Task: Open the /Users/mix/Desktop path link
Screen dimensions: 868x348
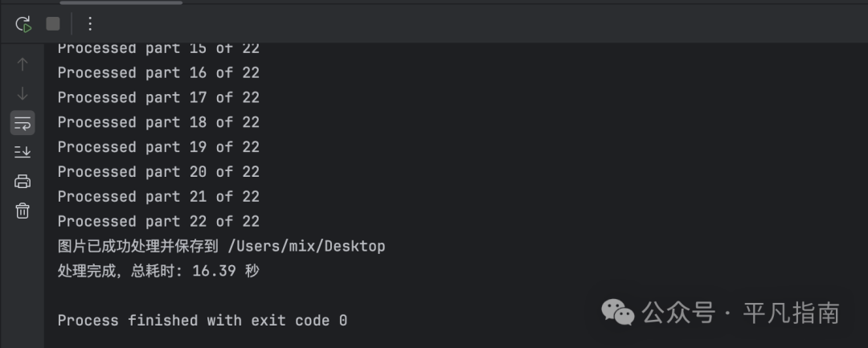Action: click(307, 246)
